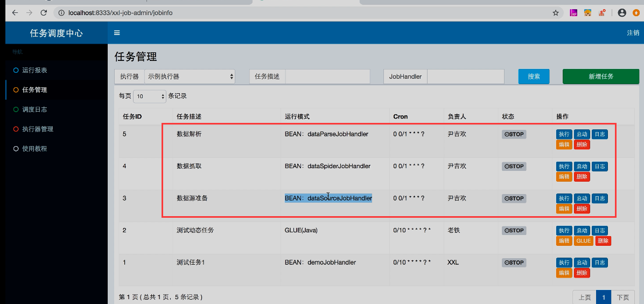The image size is (644, 304).
Task: Click the text BEAN：dataSpiderJobHandler
Action: click(x=328, y=166)
